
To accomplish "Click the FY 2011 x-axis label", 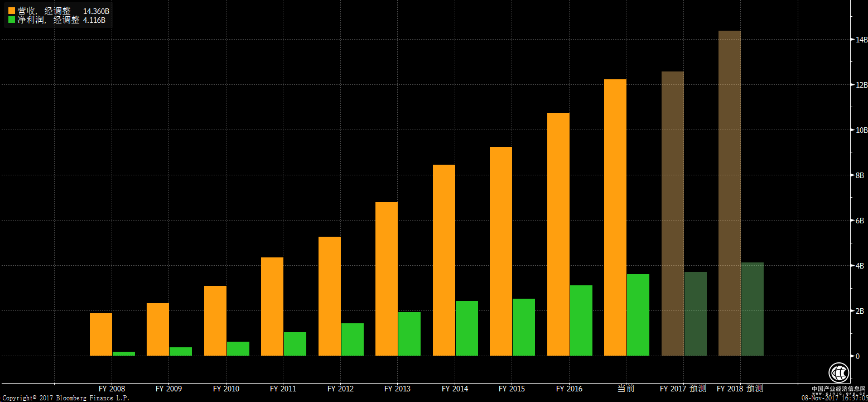I will pos(283,389).
